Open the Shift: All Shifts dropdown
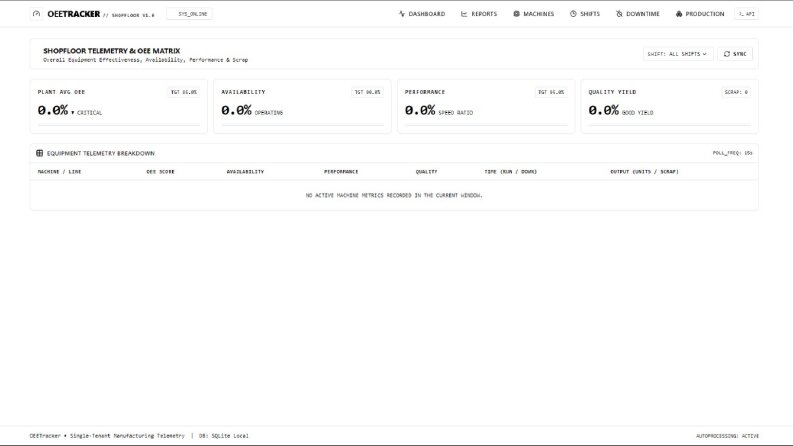Screen dimensions: 793x446 point(678,54)
